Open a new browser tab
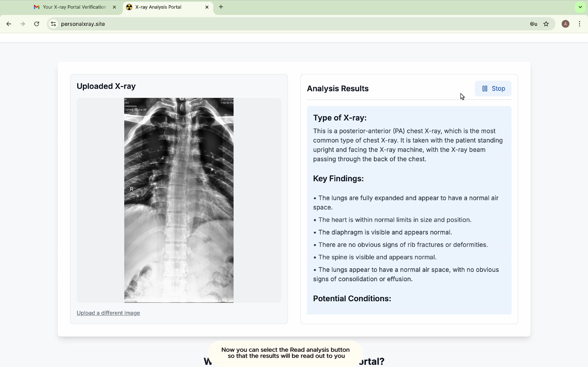The width and height of the screenshot is (588, 367). click(221, 7)
